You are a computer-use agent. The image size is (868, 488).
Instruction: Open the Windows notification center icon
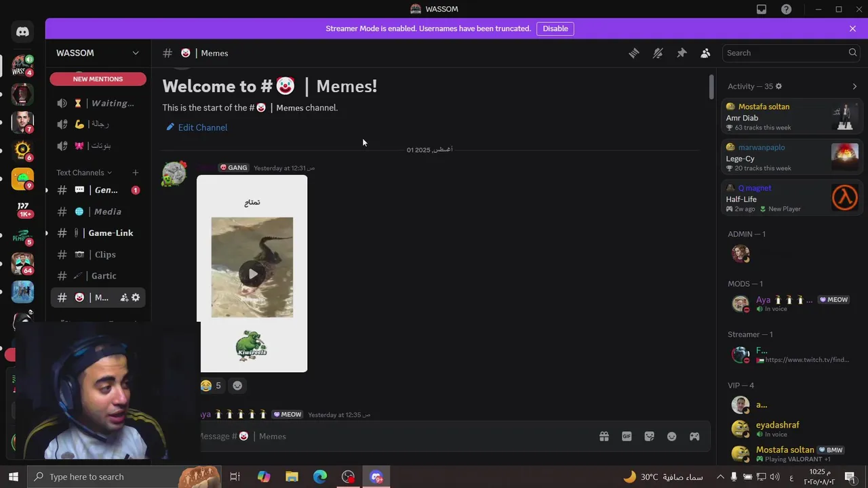tap(850, 476)
